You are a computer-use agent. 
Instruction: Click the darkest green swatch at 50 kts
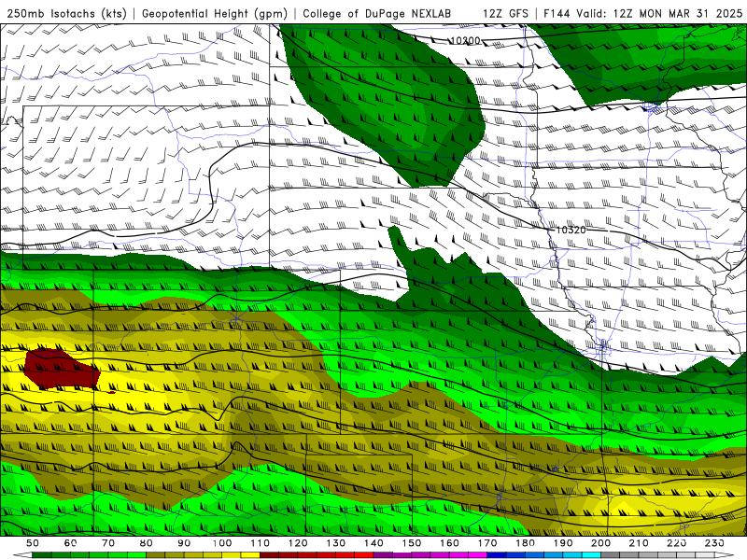(x=42, y=553)
